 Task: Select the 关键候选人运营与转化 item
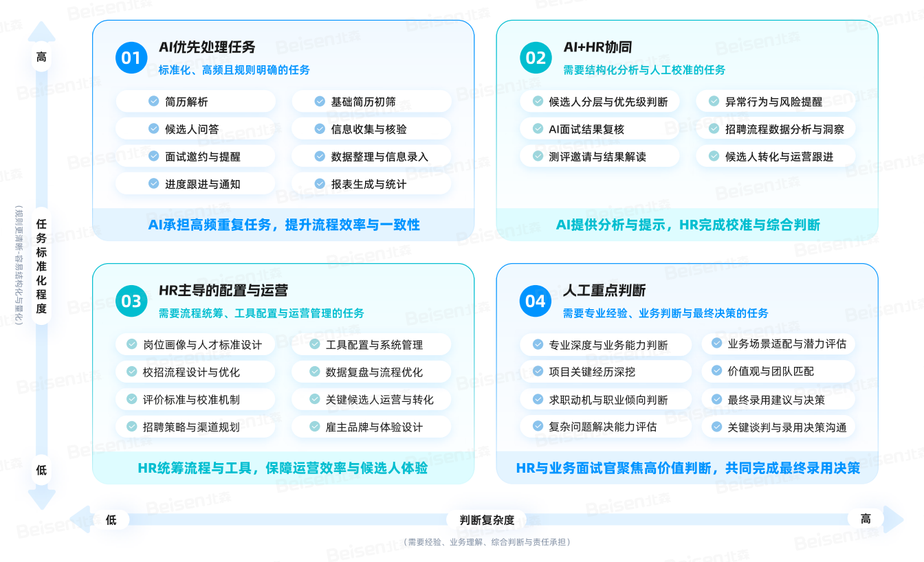pos(371,399)
